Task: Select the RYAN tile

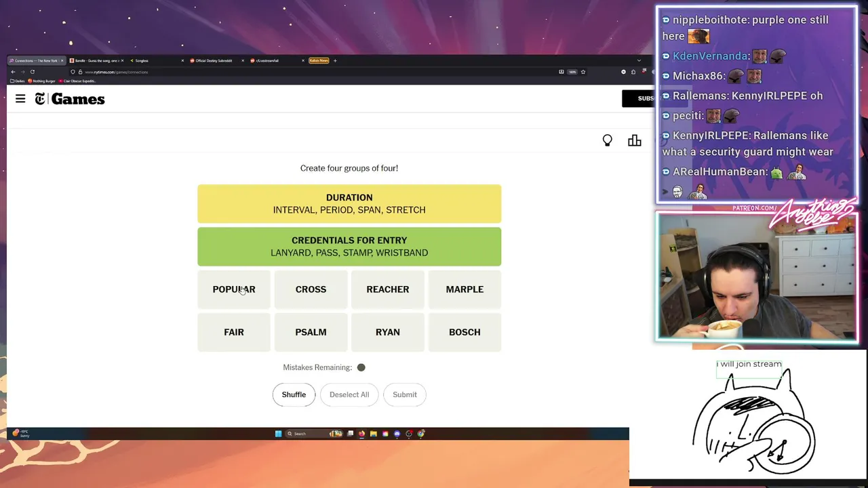Action: coord(388,332)
